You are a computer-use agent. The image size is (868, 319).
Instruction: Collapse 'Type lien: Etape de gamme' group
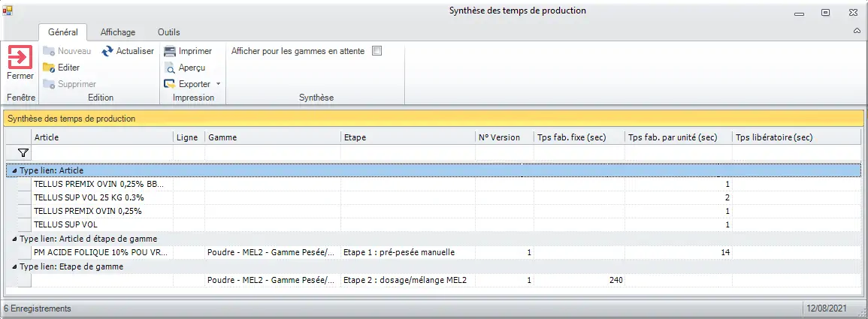(x=14, y=266)
